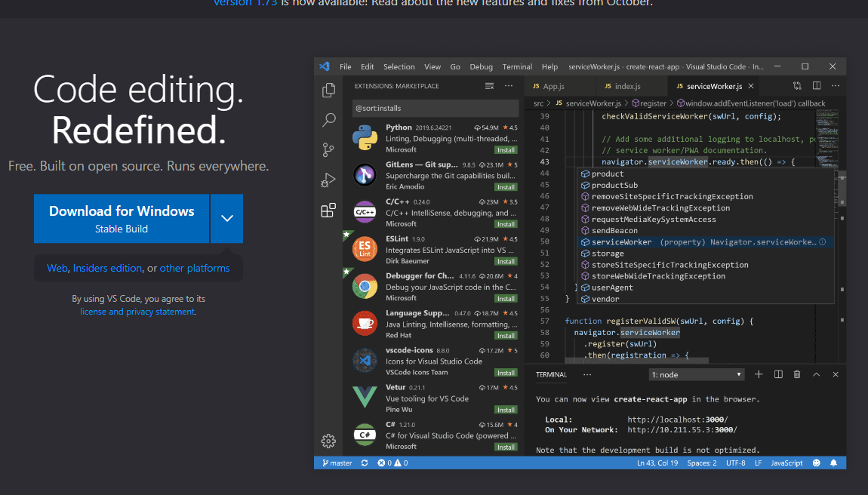
Task: Open the Go menu
Action: click(455, 66)
